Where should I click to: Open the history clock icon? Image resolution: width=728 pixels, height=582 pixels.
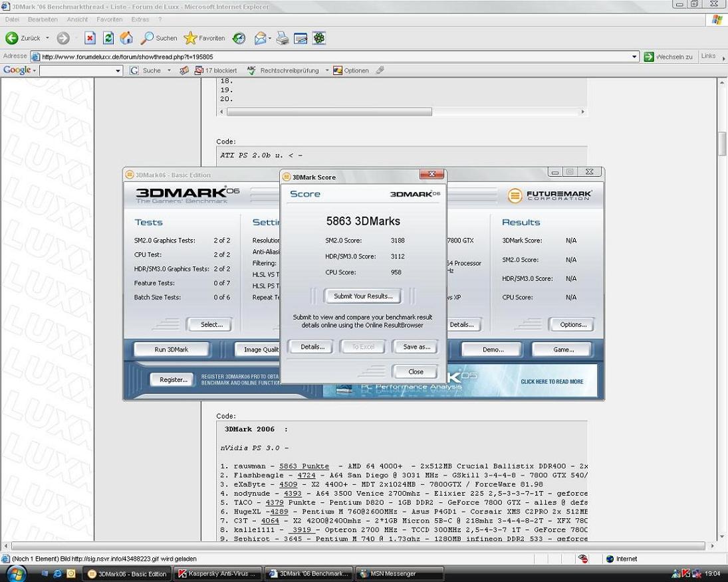(x=239, y=38)
